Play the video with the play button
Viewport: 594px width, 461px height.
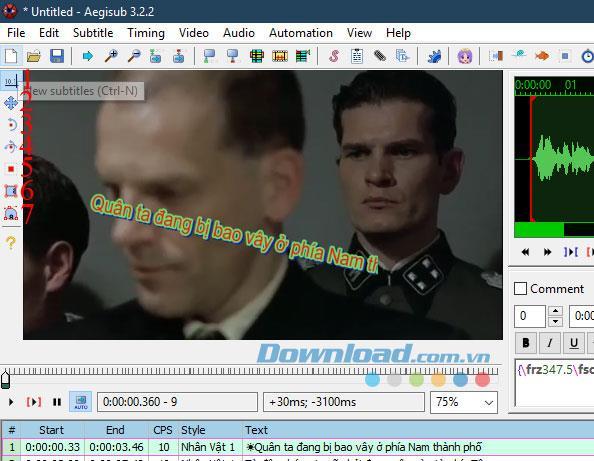pos(11,402)
